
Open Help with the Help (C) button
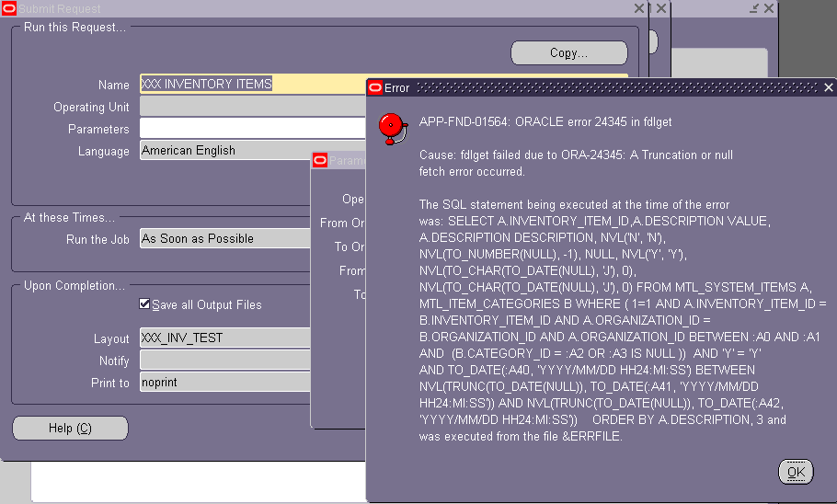pos(70,429)
